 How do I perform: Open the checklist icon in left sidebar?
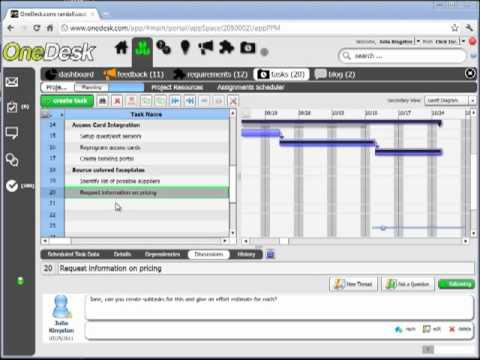[12, 107]
